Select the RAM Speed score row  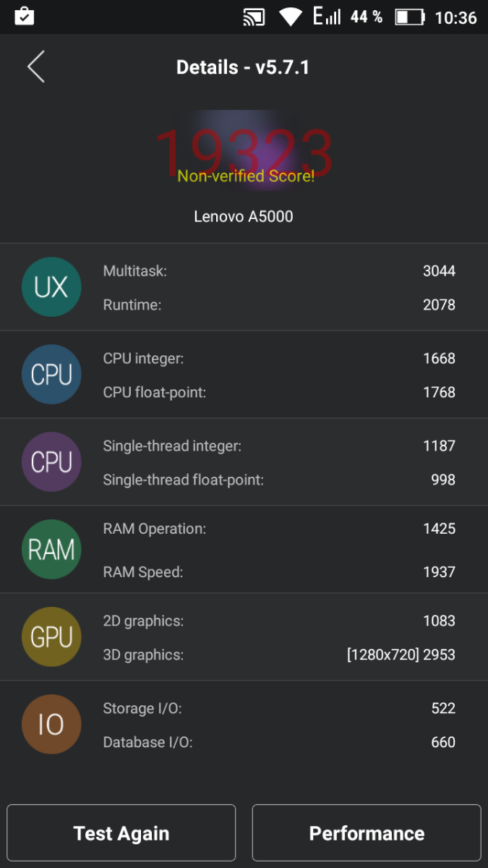[279, 572]
